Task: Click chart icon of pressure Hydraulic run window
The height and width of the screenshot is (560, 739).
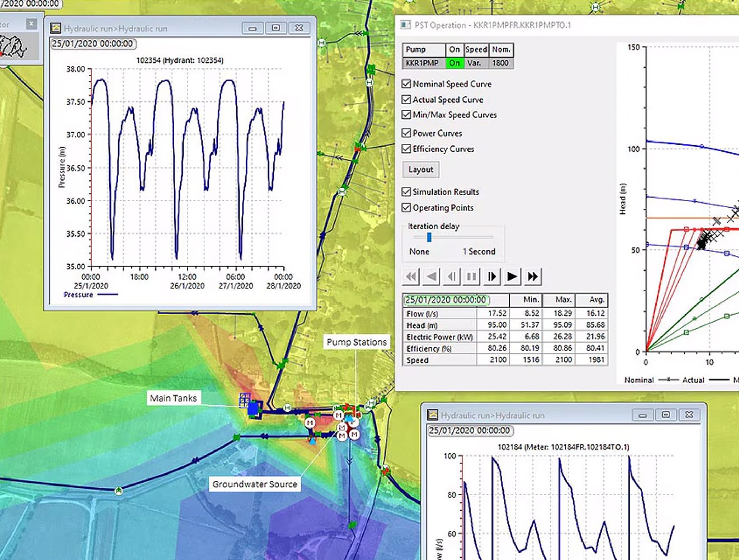Action: click(x=55, y=28)
